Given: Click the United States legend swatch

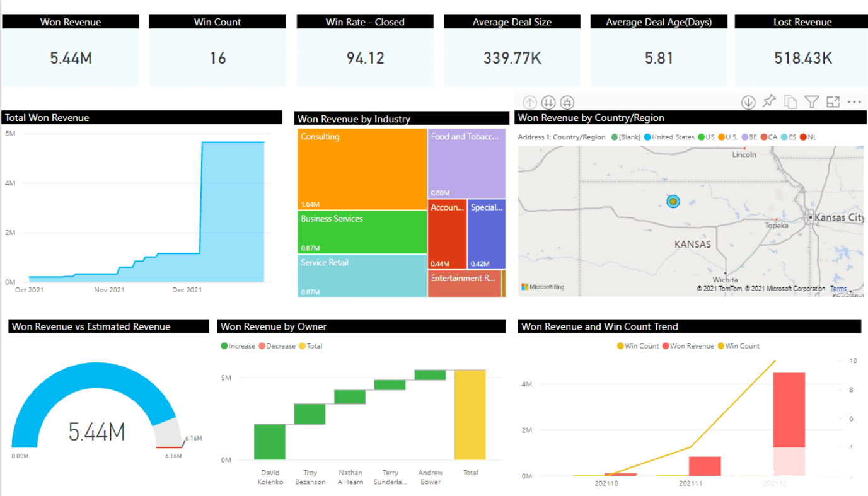Looking at the screenshot, I should (x=647, y=137).
